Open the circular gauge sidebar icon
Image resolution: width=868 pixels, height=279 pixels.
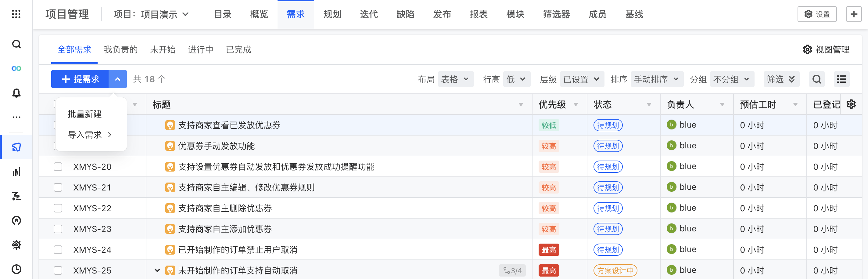pyautogui.click(x=16, y=220)
